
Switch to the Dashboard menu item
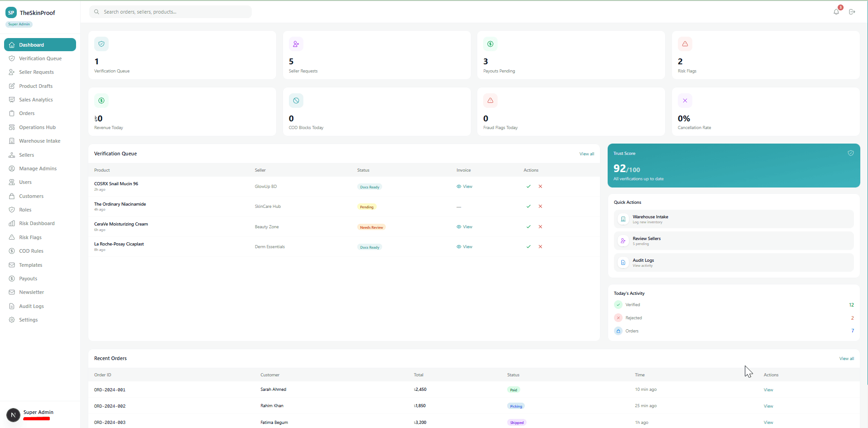click(31, 44)
